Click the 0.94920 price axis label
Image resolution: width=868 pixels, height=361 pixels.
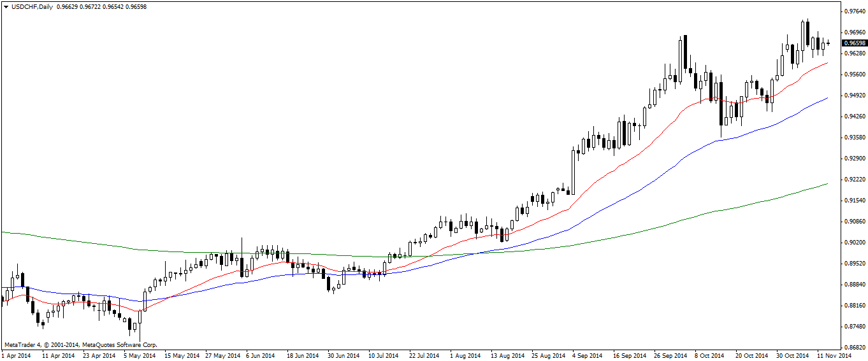[854, 96]
